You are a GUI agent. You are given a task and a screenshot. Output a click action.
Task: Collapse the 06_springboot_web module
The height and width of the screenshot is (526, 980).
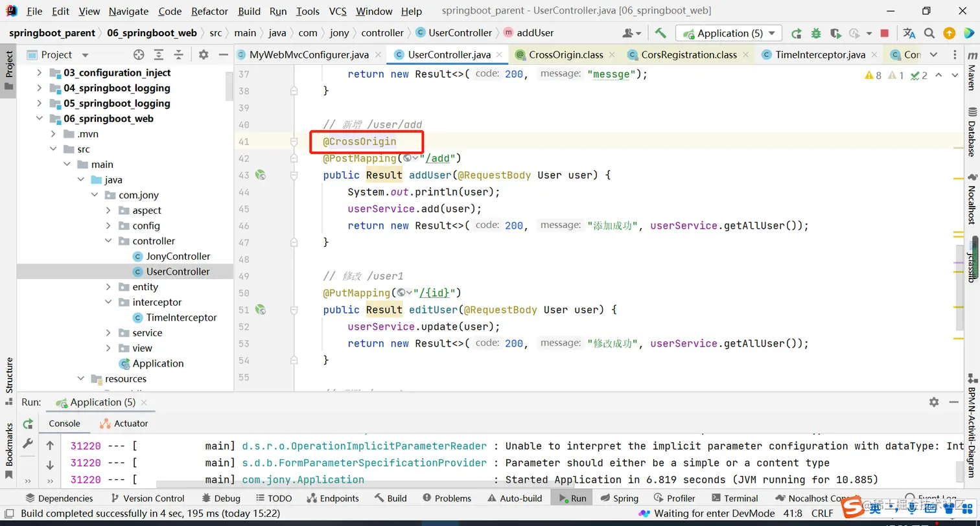pos(40,119)
